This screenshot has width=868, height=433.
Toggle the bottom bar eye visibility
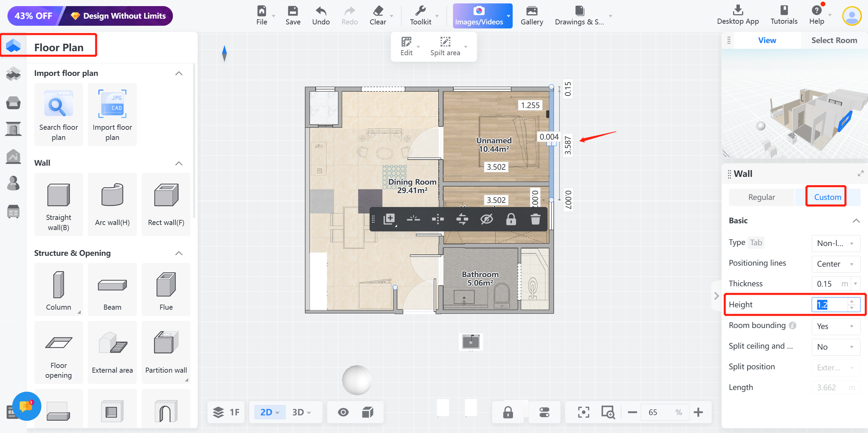(343, 412)
